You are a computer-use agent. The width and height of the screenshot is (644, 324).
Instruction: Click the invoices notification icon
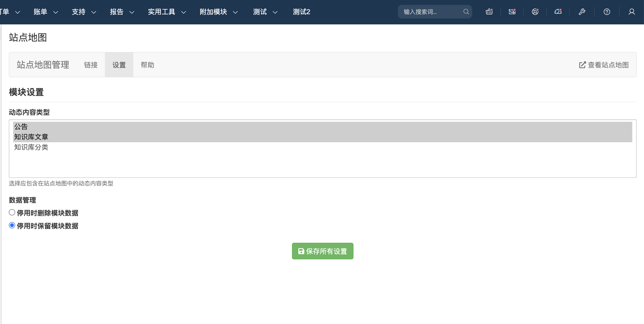tap(512, 11)
